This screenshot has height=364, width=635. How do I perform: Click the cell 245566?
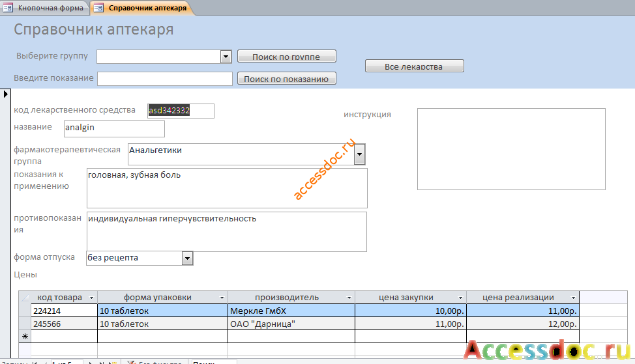click(64, 324)
